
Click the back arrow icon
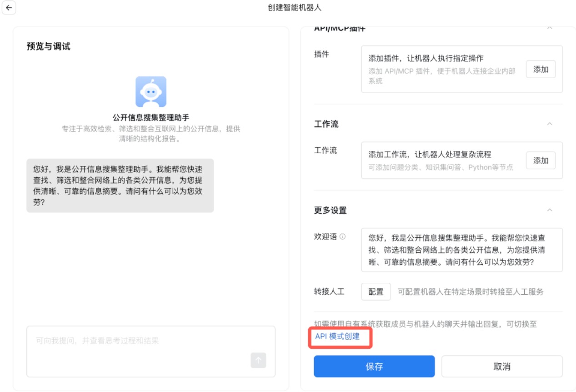coord(10,9)
